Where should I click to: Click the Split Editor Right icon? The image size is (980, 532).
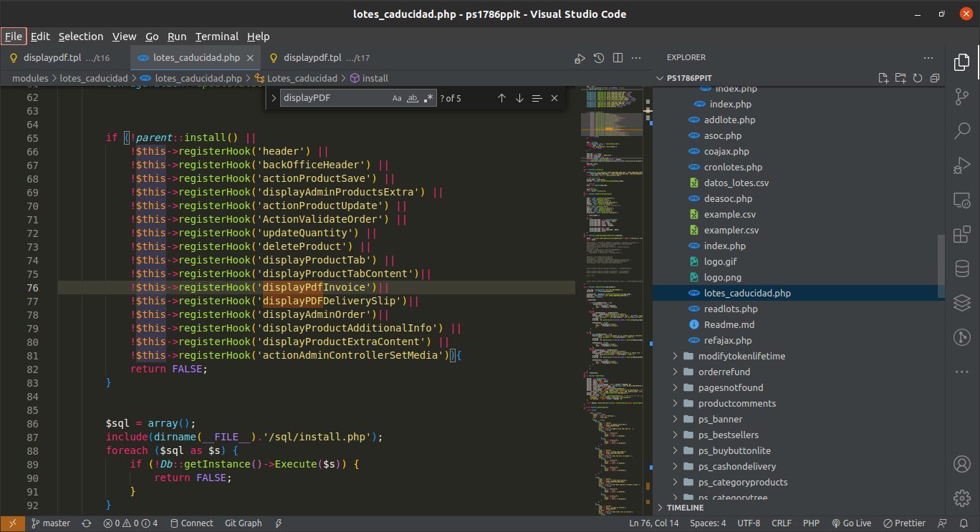coord(618,58)
